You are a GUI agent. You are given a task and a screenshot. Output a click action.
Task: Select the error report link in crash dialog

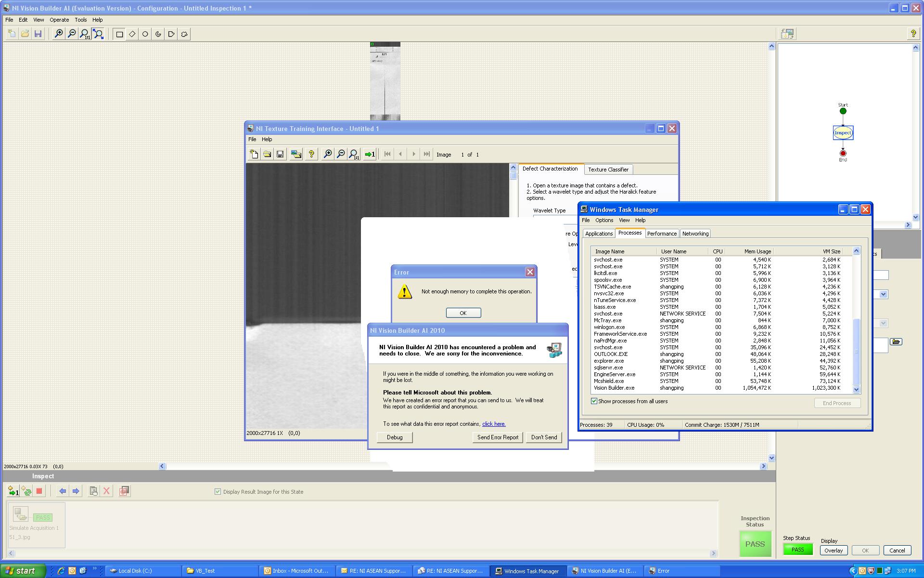coord(494,423)
